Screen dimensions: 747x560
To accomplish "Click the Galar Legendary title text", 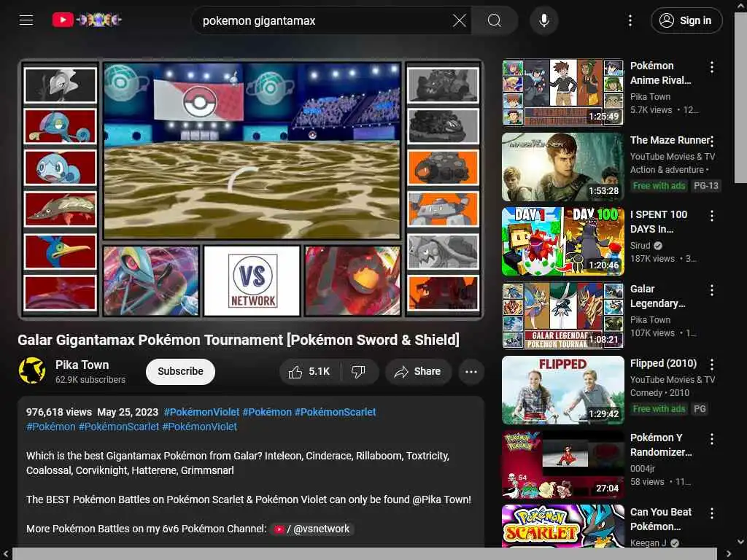I will (x=657, y=296).
